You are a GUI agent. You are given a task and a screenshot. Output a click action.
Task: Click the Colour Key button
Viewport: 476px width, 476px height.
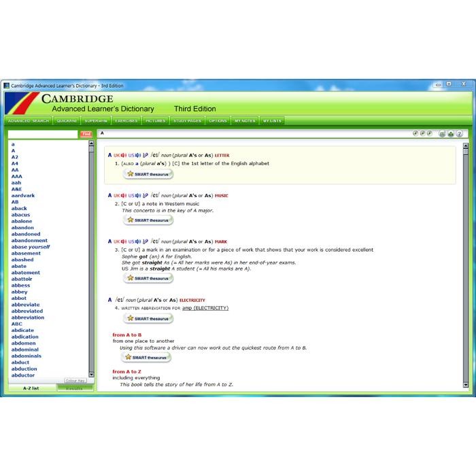click(x=75, y=380)
